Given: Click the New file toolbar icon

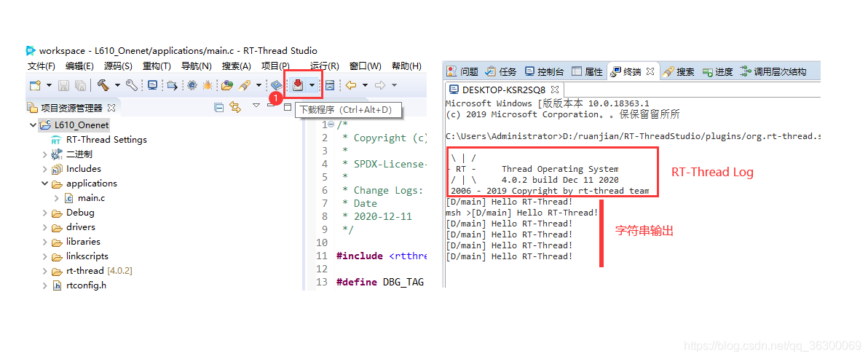Looking at the screenshot, I should point(36,85).
